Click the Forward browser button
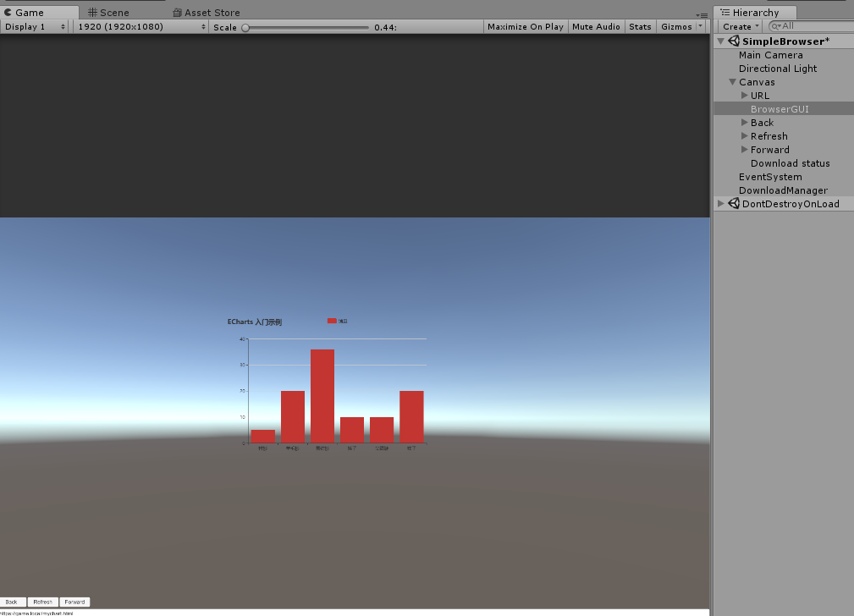This screenshot has width=854, height=616. [x=74, y=602]
